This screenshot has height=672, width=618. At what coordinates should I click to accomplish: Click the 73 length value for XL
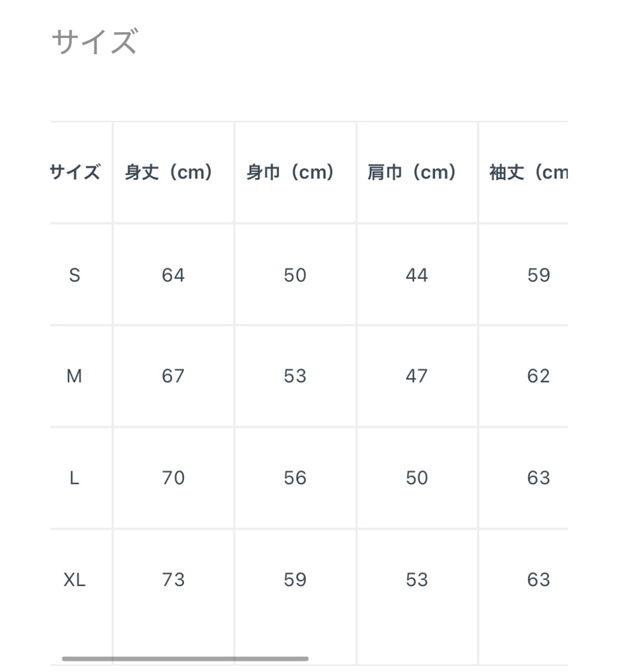click(x=173, y=579)
